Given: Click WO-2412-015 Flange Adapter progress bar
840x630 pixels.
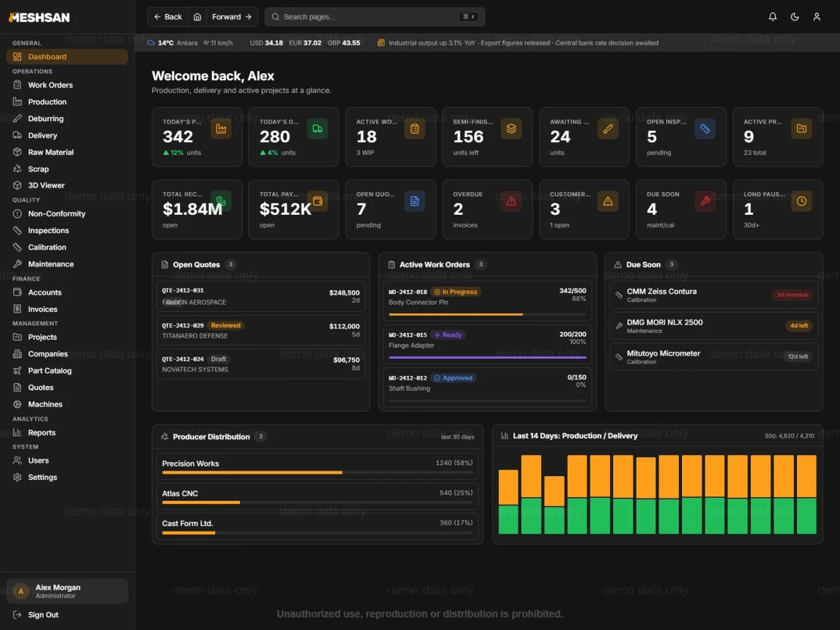Looking at the screenshot, I should 488,357.
